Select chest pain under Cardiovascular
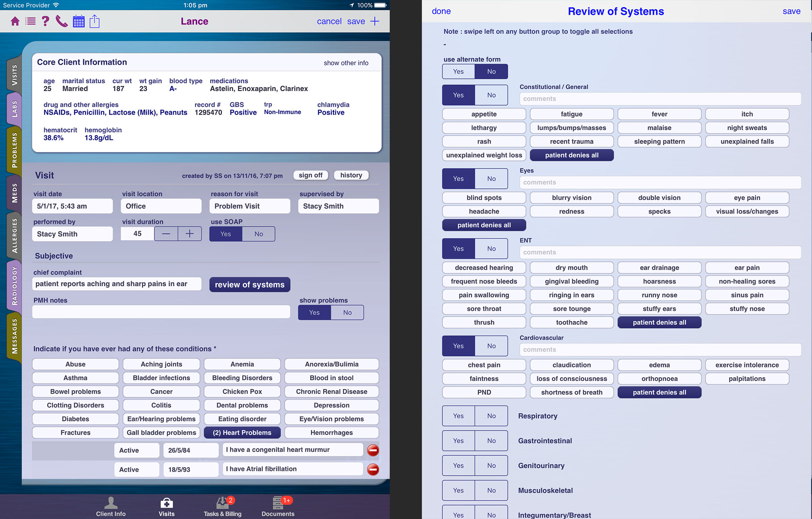 coord(484,365)
